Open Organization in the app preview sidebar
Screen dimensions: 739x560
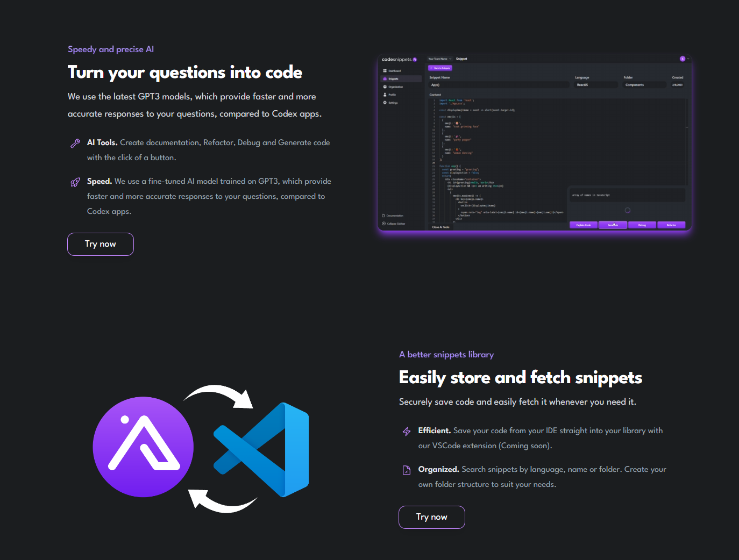click(x=393, y=87)
